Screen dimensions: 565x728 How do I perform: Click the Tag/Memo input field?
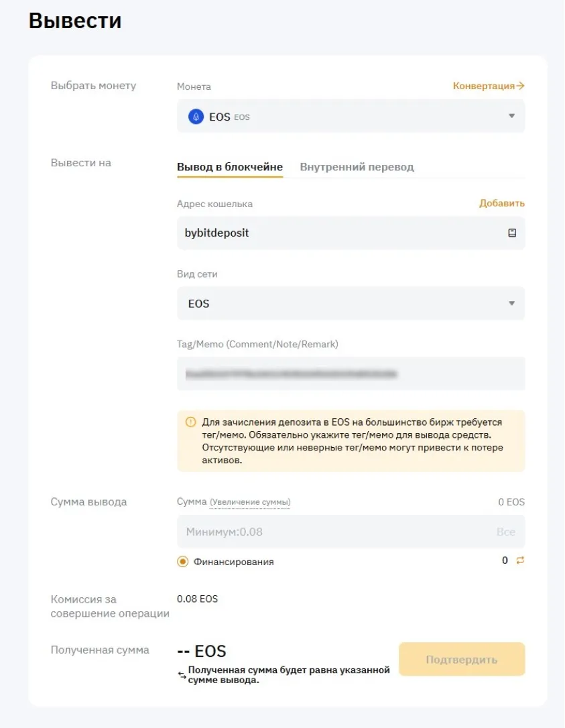click(350, 373)
